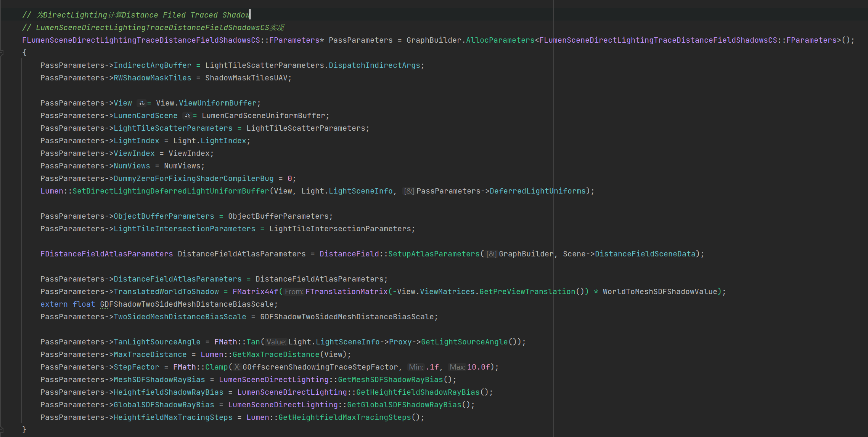Image resolution: width=868 pixels, height=437 pixels.
Task: Click the implicit conversion hint icon after PassParameters->View
Action: (x=141, y=103)
